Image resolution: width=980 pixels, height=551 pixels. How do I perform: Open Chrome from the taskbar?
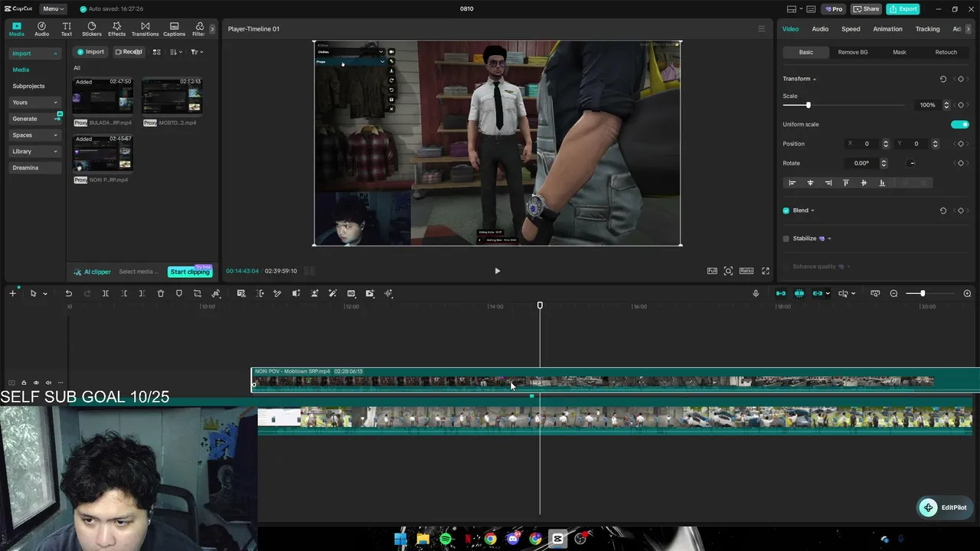pyautogui.click(x=490, y=539)
